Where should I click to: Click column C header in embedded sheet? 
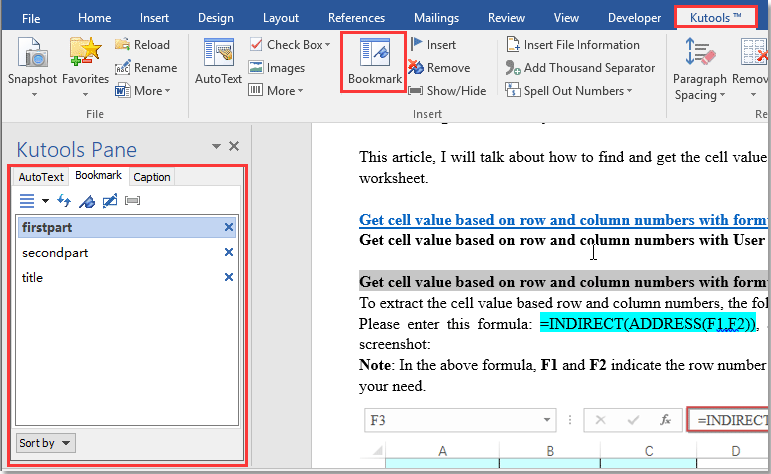[649, 451]
